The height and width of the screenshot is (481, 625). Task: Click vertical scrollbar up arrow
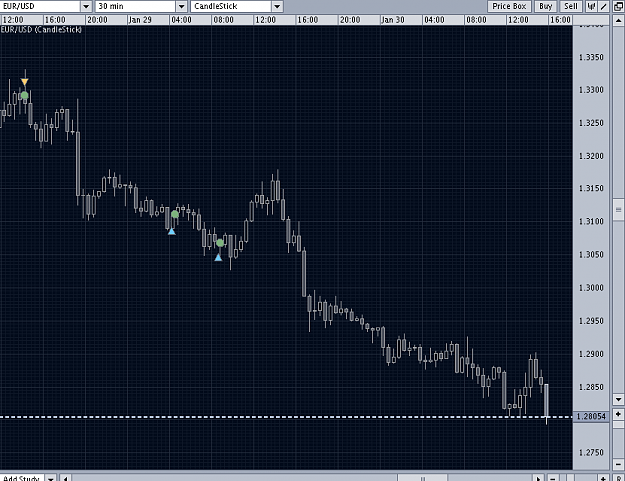[618, 20]
